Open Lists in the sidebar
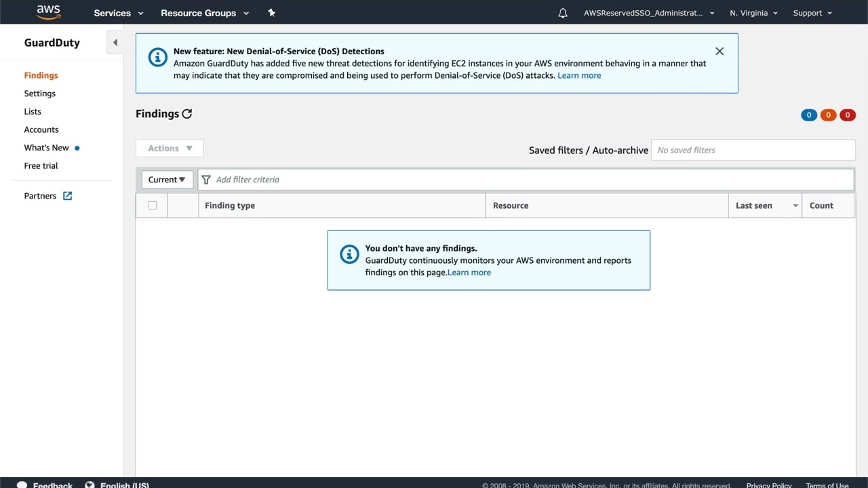The width and height of the screenshot is (868, 488). click(x=33, y=112)
